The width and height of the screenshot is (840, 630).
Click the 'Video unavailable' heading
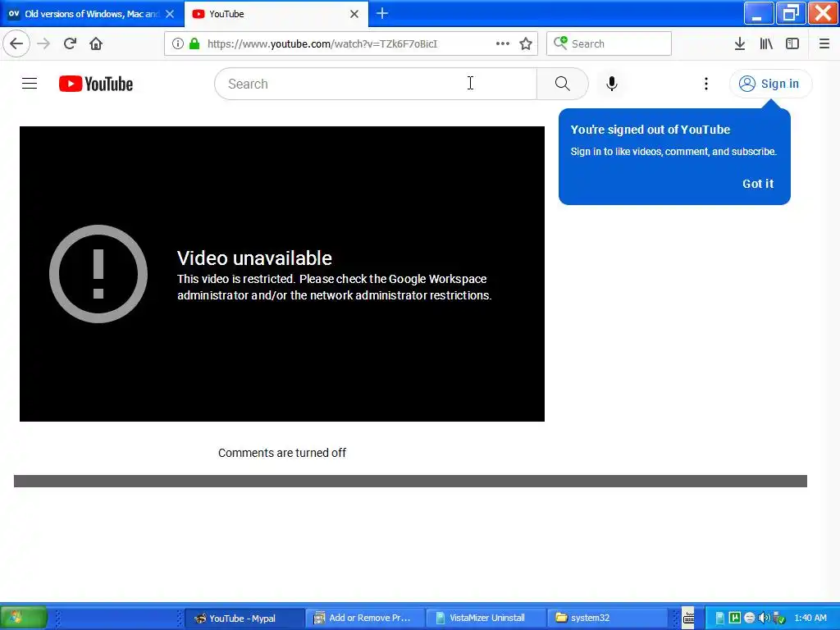tap(254, 258)
